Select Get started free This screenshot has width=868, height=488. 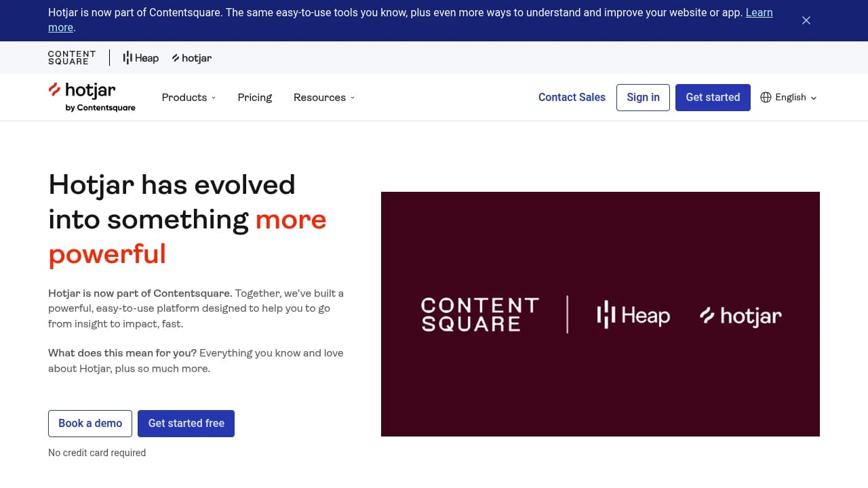[186, 423]
